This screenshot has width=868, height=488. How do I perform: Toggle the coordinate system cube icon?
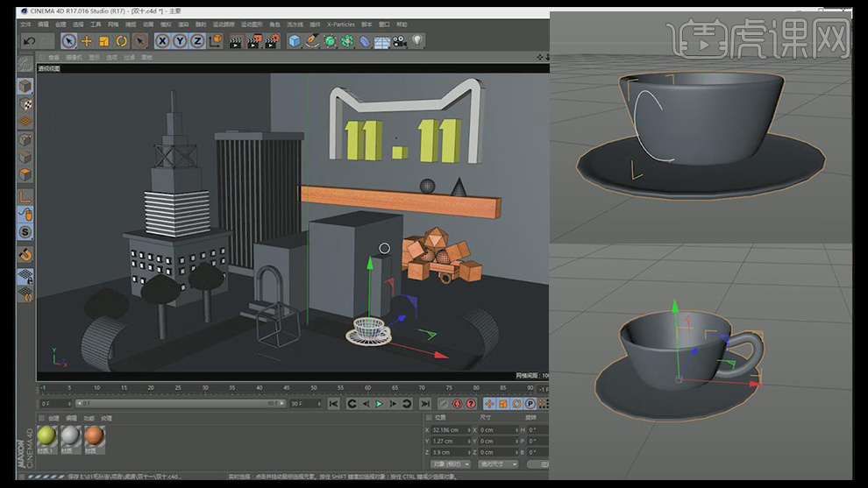tap(216, 41)
